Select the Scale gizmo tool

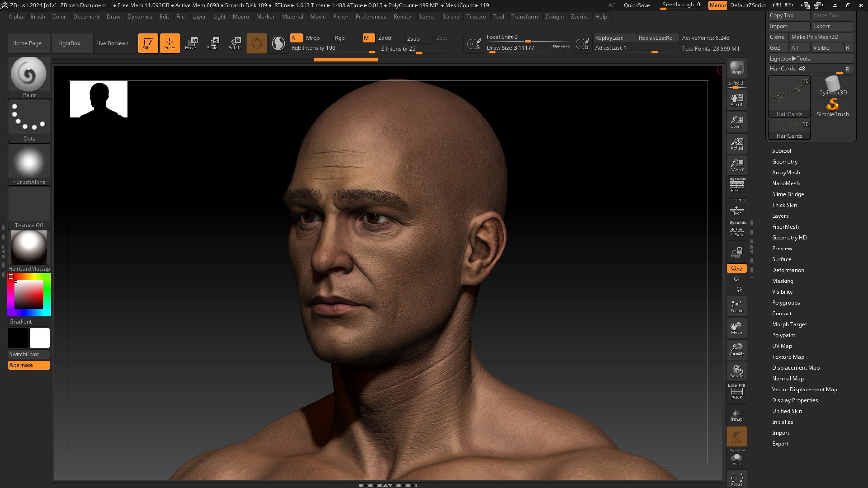(x=213, y=43)
